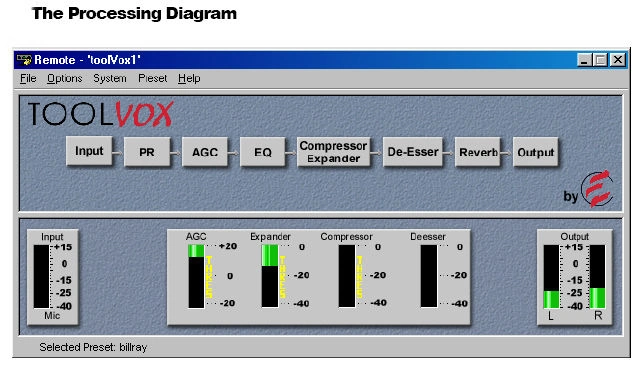
Task: Open the Input processing block
Action: click(89, 151)
